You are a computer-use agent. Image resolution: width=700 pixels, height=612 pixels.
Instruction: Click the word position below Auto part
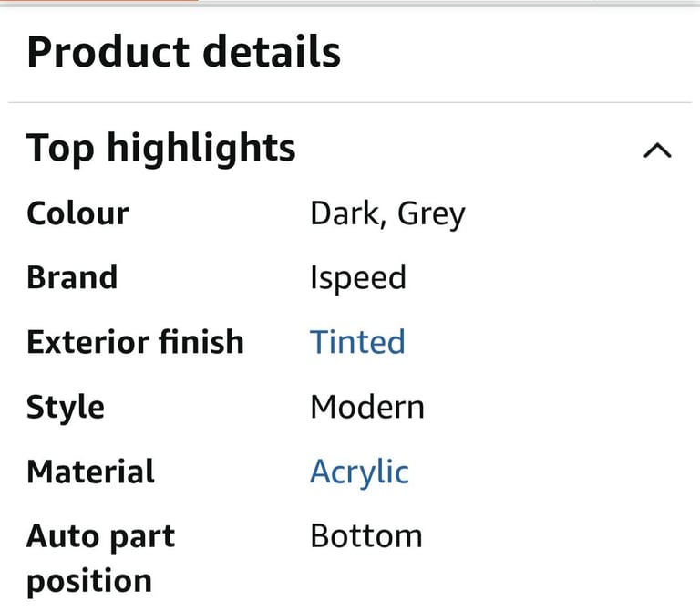89,582
